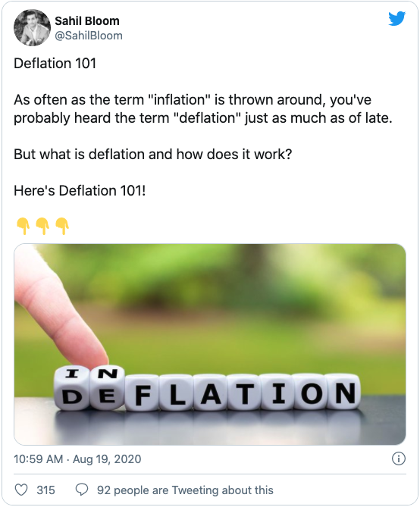Open the inflation/deflation dice image
The height and width of the screenshot is (507, 420).
coord(210,344)
